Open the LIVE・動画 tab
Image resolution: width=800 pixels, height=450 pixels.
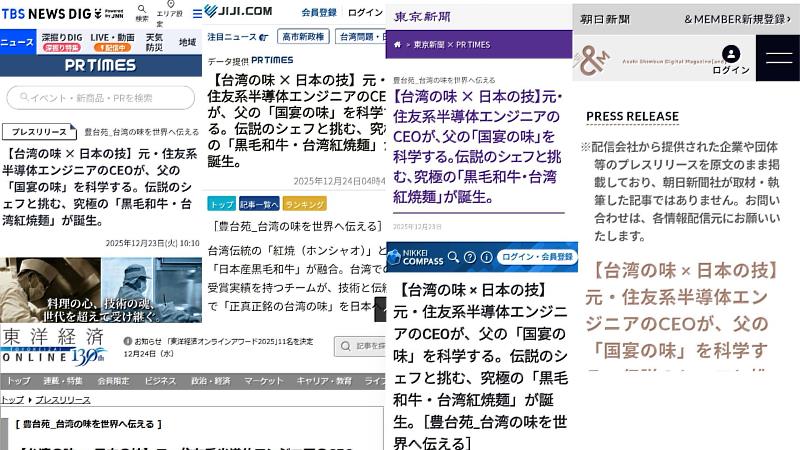coord(112,42)
